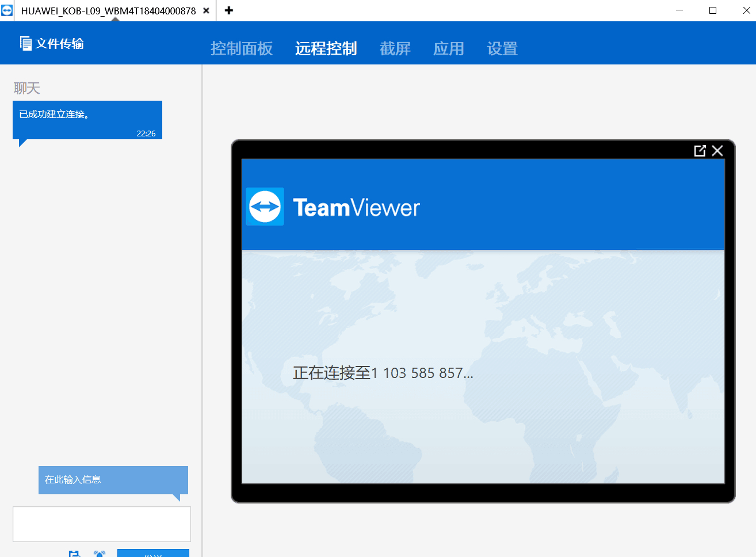This screenshot has width=756, height=557.
Task: Click the chat message input box
Action: [102, 524]
